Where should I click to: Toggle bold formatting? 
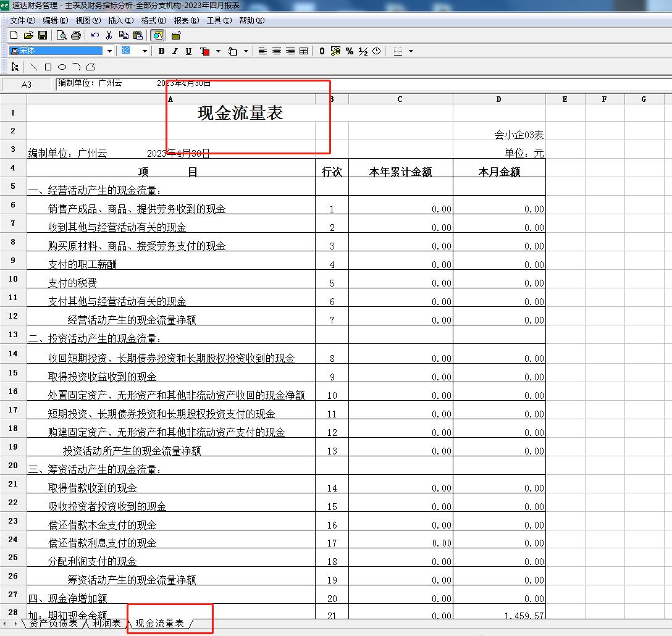[161, 51]
